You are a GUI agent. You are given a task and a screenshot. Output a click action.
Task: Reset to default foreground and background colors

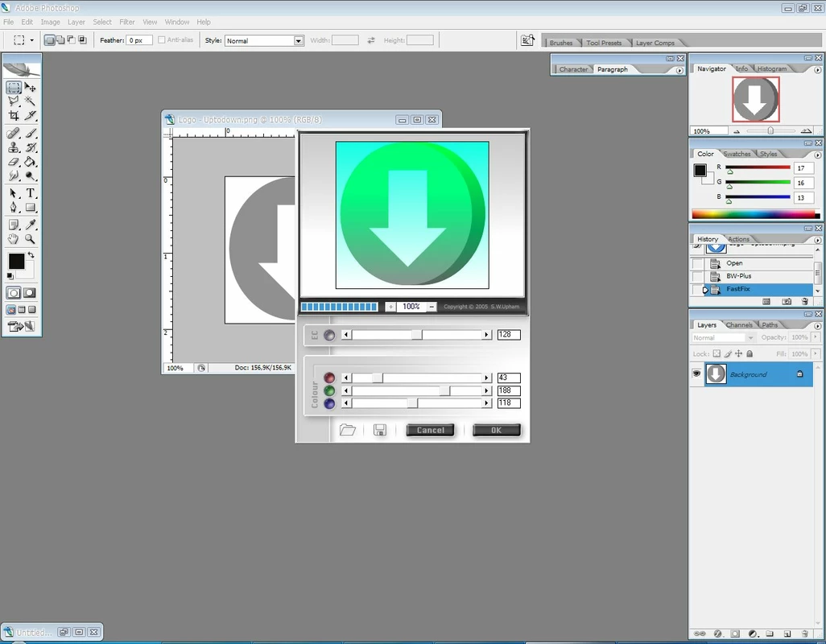[10, 276]
